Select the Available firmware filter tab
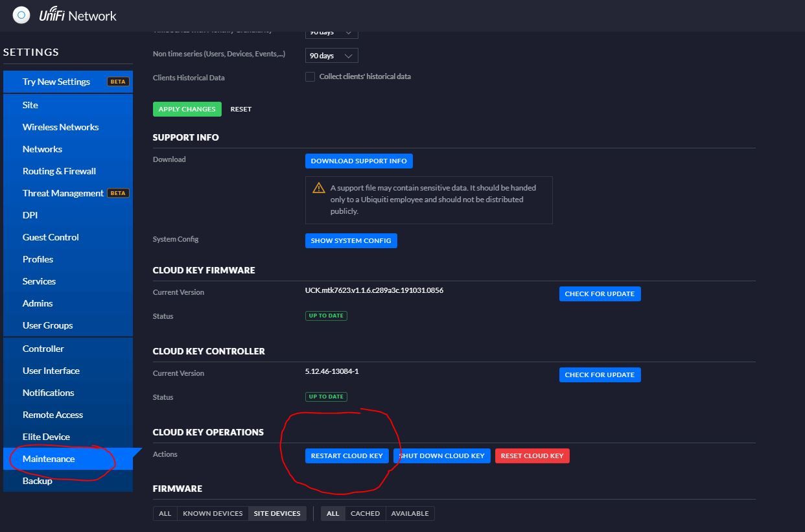Image resolution: width=805 pixels, height=532 pixels. (410, 513)
